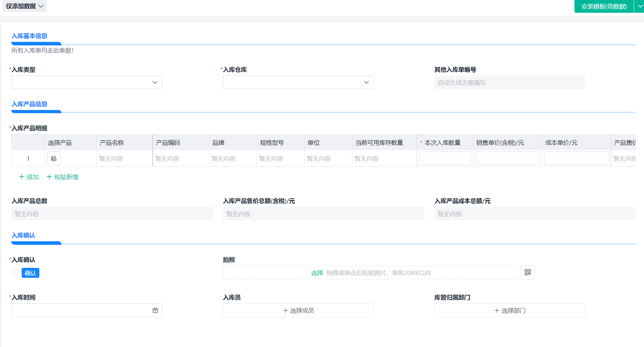Click the 销售单价(含税)/元 column header

point(507,142)
